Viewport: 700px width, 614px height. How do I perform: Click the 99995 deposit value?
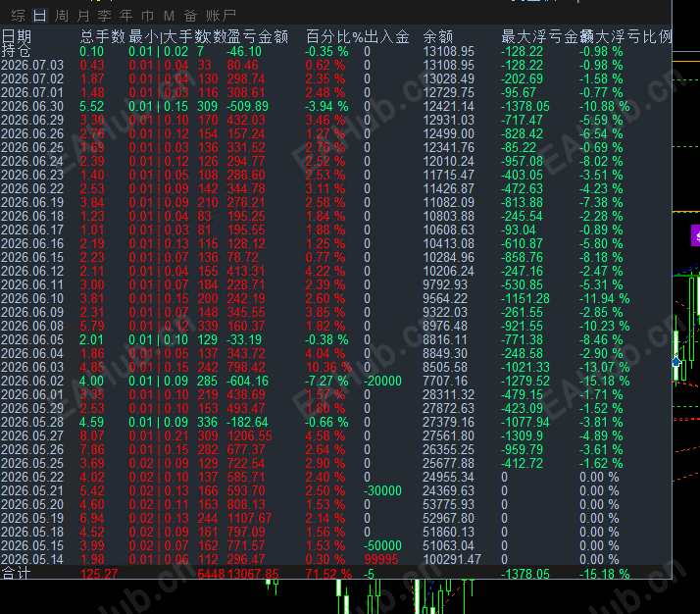coord(383,559)
